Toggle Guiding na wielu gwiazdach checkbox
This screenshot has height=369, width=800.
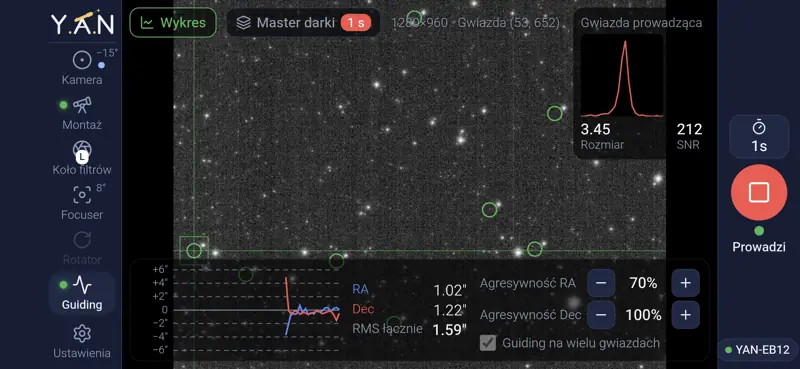pos(488,343)
